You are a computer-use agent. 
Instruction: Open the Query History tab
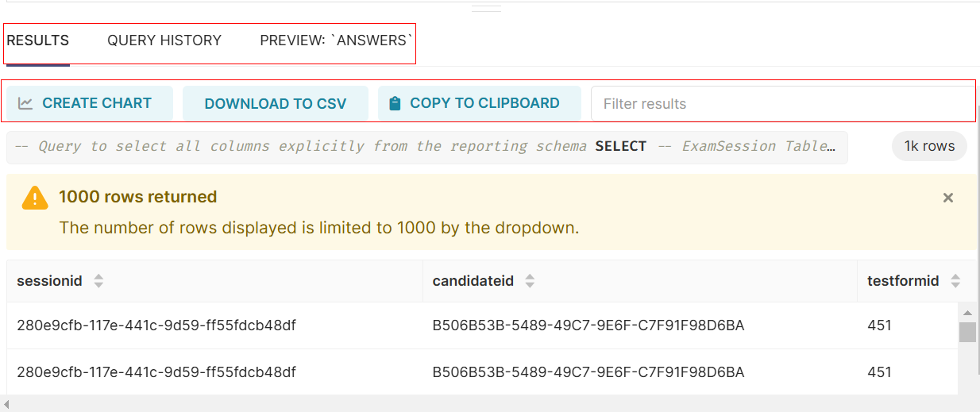[164, 40]
